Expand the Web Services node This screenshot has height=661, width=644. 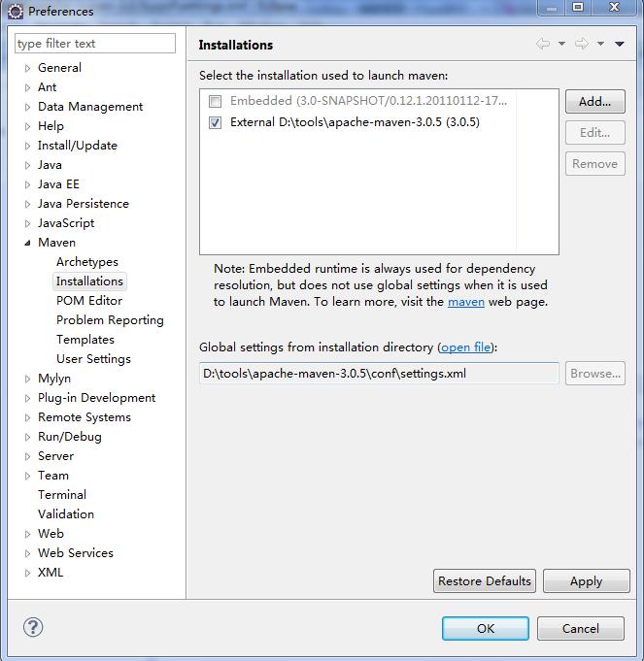27,553
